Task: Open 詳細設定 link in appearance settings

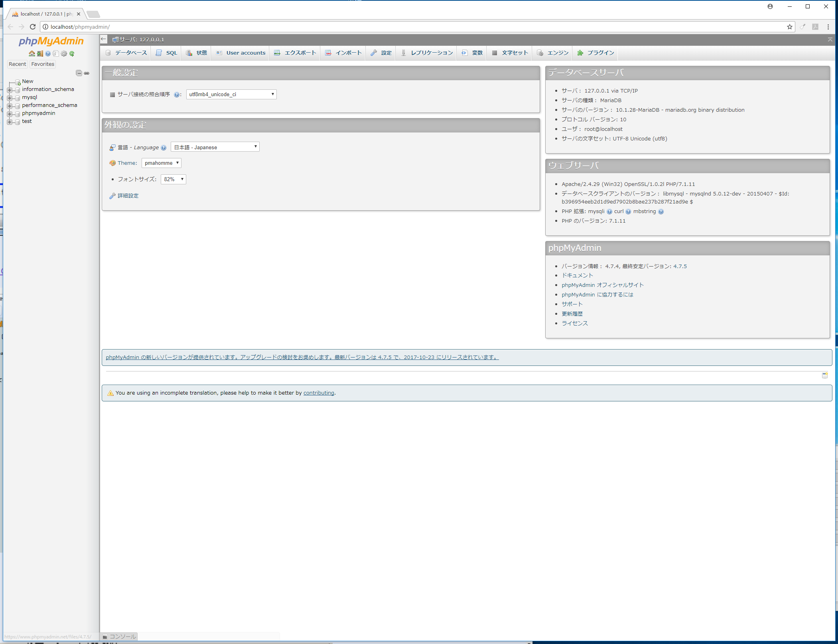Action: click(128, 196)
